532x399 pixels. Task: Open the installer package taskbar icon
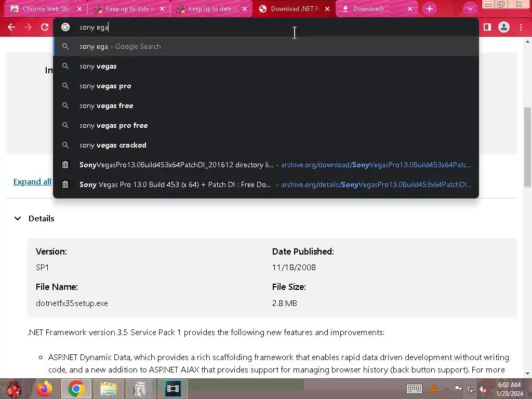pyautogui.click(x=140, y=389)
